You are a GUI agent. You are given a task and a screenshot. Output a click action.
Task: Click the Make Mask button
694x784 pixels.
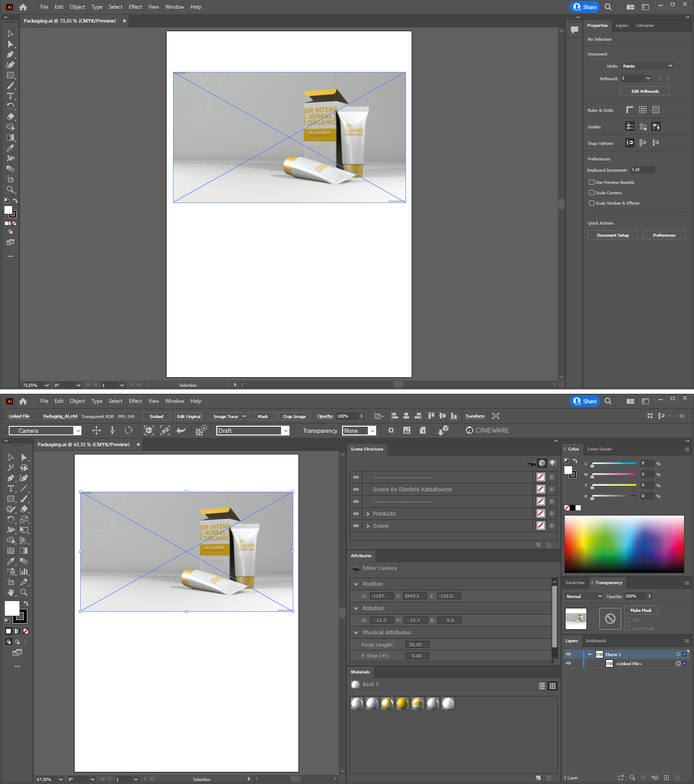[x=641, y=610]
